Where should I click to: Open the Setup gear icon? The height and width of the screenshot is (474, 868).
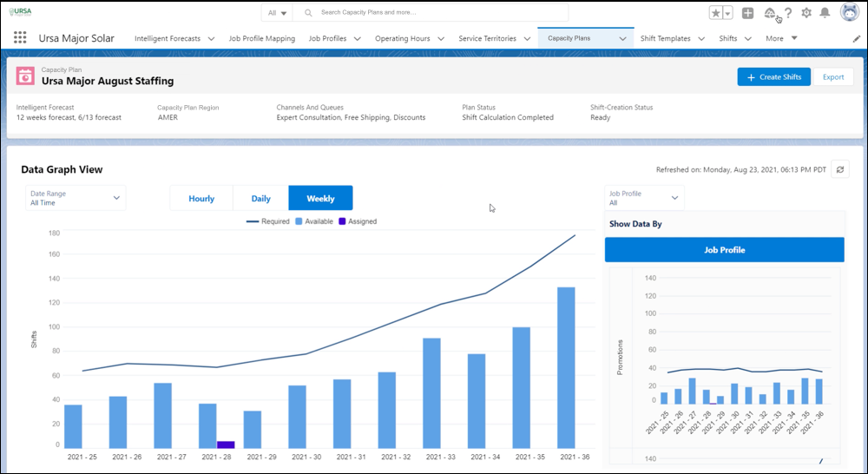(x=806, y=13)
